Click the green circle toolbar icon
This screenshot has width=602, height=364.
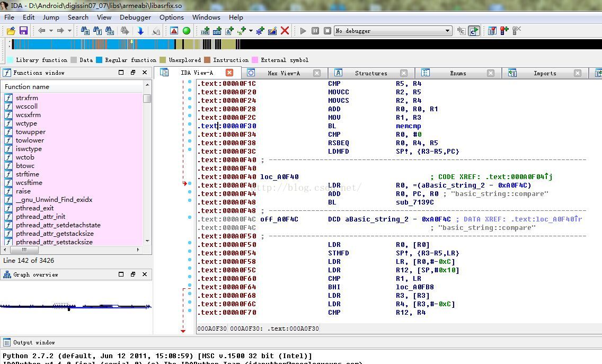click(187, 31)
